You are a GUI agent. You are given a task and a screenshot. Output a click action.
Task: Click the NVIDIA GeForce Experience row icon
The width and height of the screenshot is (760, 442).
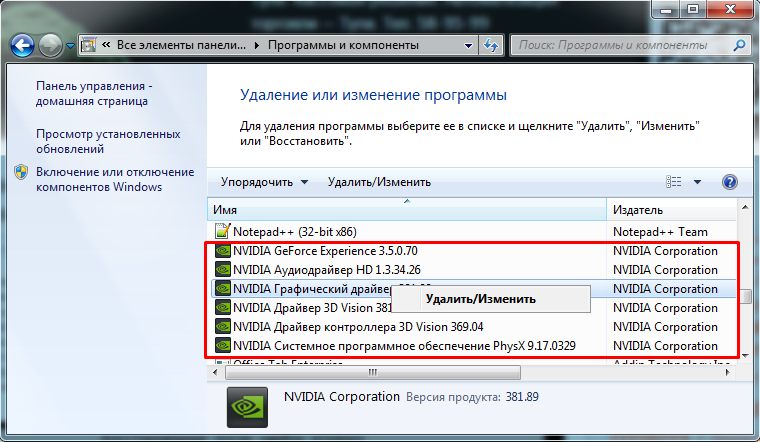[222, 251]
